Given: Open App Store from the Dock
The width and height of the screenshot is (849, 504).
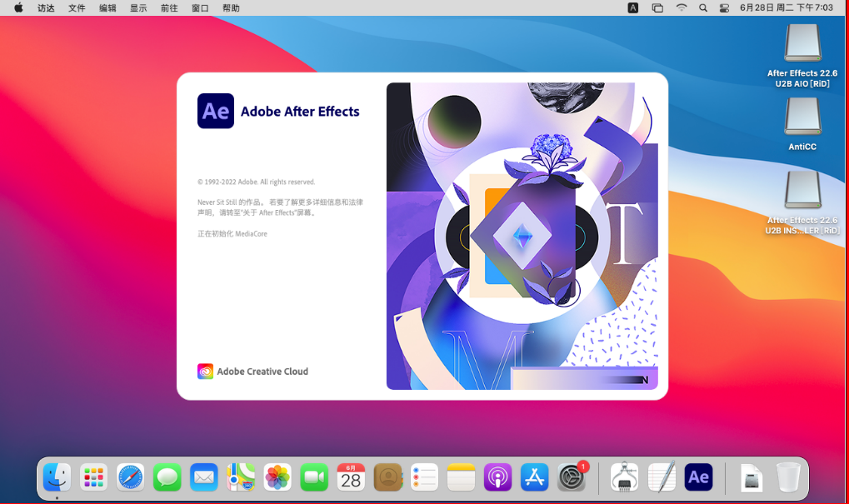Looking at the screenshot, I should click(534, 477).
